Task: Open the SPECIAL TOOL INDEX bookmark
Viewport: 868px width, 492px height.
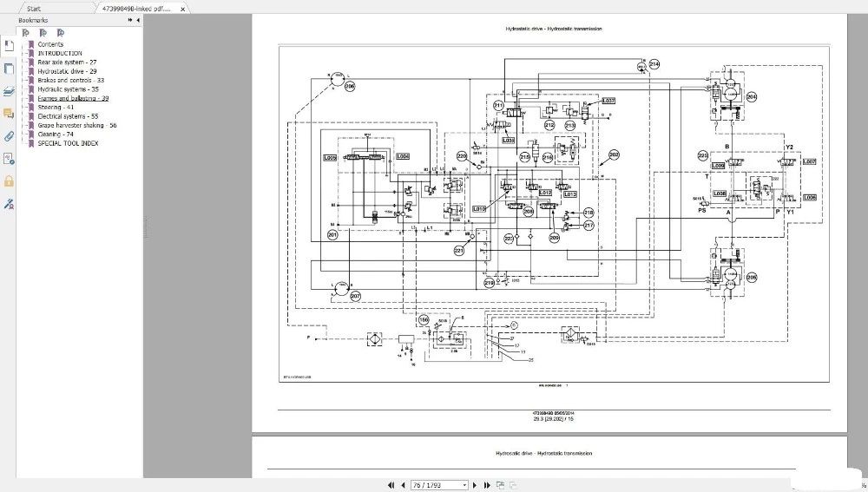Action: click(x=68, y=143)
